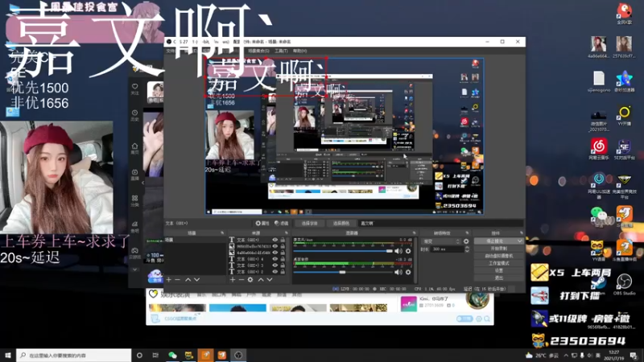This screenshot has height=362, width=644.
Task: Click 启动虚拟摄像机 button
Action: 498,256
